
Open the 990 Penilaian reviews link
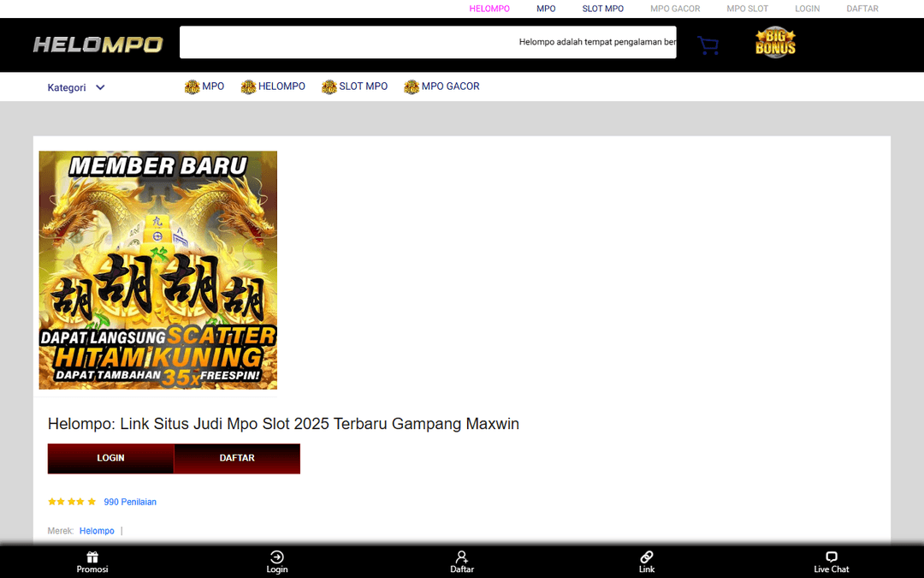[130, 502]
